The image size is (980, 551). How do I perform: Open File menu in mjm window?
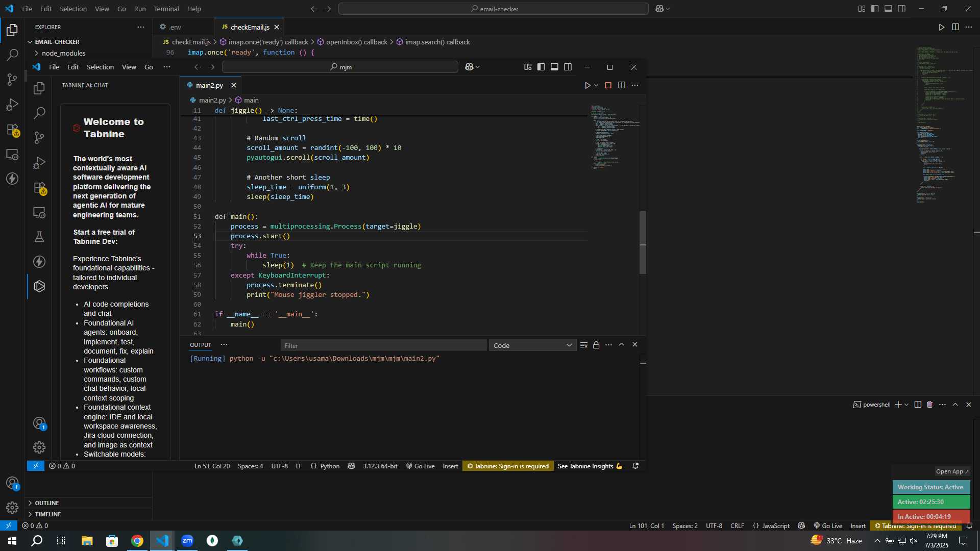[x=54, y=67]
